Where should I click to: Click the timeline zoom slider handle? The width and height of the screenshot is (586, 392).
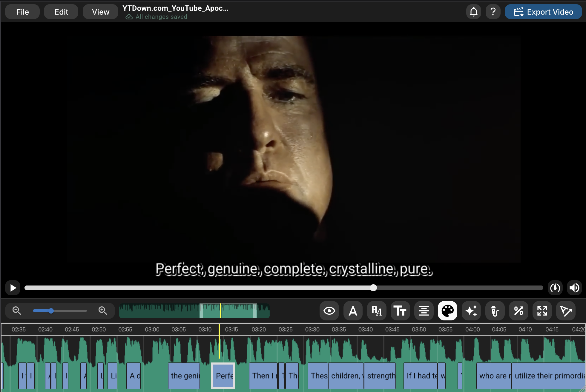point(51,311)
